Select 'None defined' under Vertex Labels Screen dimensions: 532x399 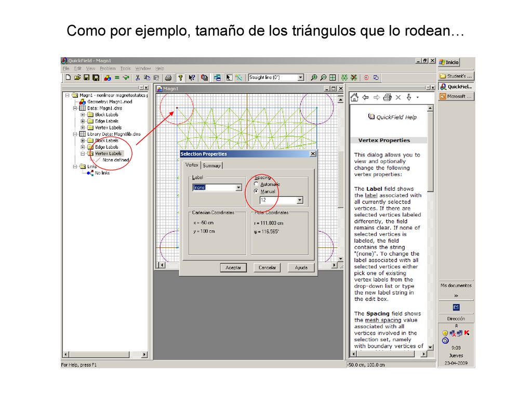[116, 160]
